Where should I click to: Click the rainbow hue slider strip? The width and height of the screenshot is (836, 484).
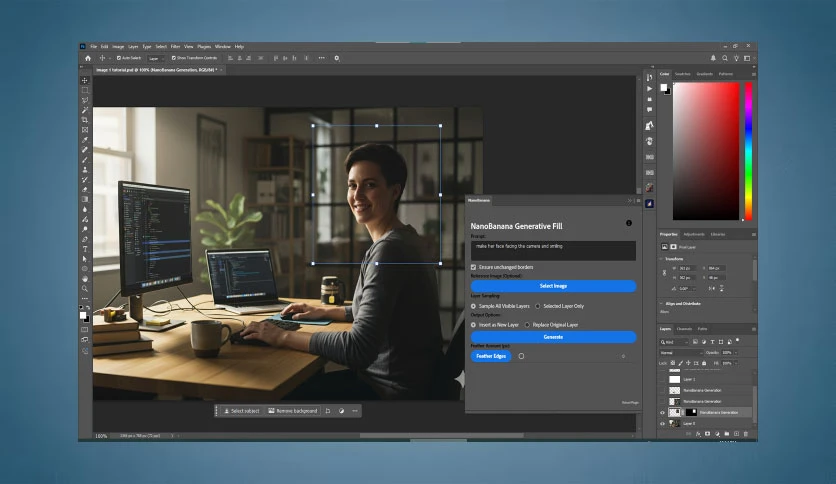[x=748, y=151]
